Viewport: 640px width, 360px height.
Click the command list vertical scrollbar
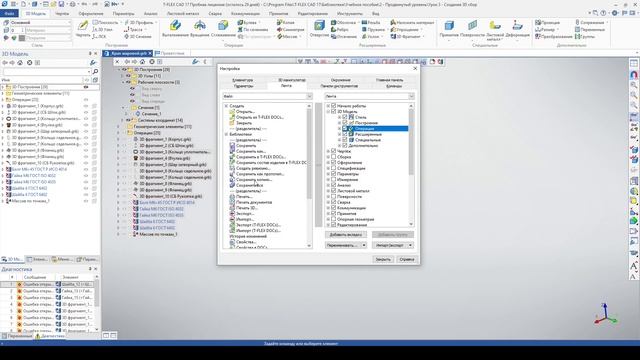[x=309, y=176]
